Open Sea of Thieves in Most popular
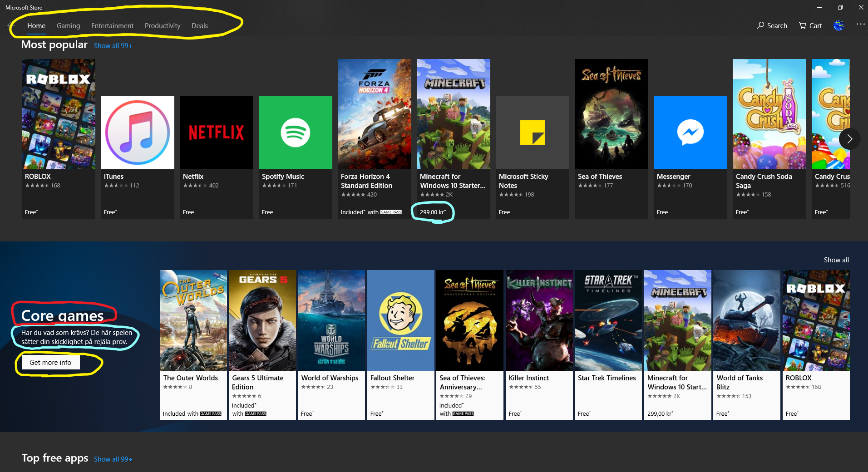 tap(612, 139)
